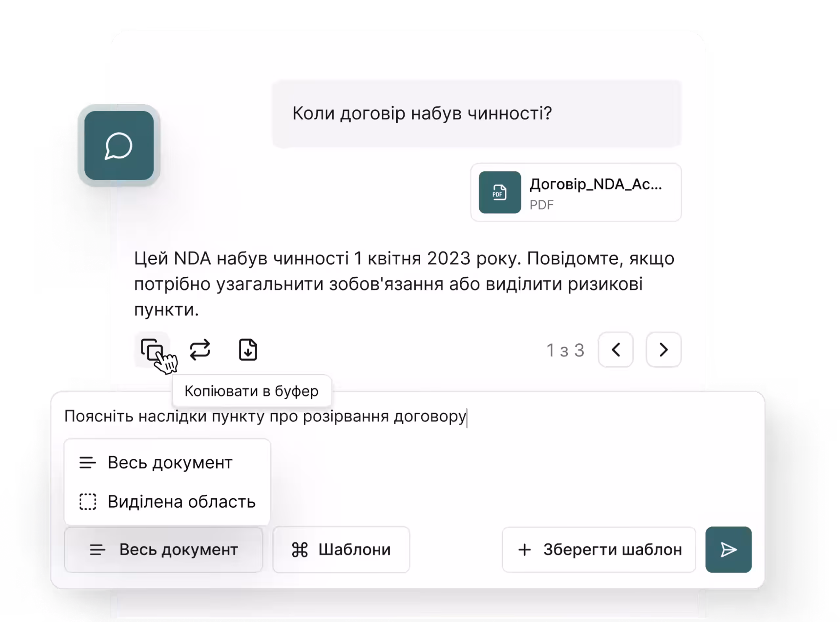Copy the response to clipboard
840x622 pixels.
tap(152, 350)
